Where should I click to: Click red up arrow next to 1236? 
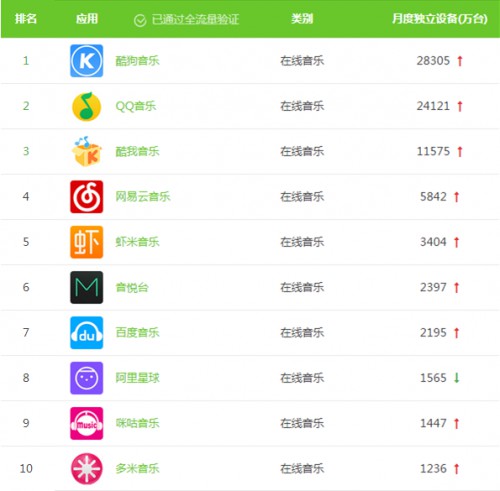(457, 469)
